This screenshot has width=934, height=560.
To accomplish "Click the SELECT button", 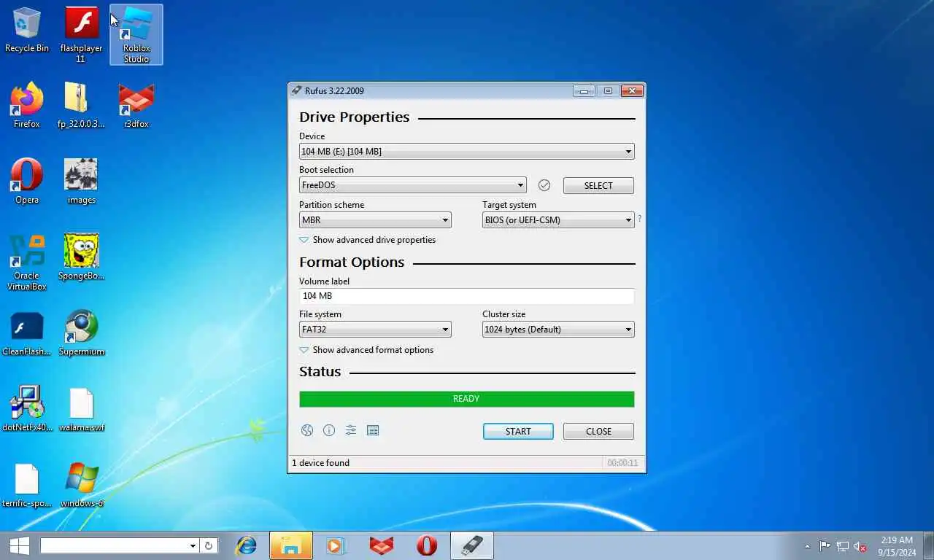I will pos(598,186).
